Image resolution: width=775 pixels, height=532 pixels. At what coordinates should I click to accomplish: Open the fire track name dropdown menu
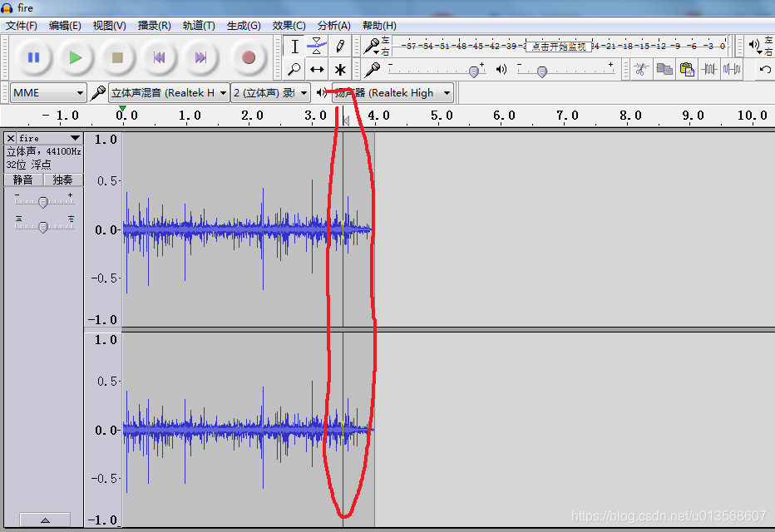49,138
